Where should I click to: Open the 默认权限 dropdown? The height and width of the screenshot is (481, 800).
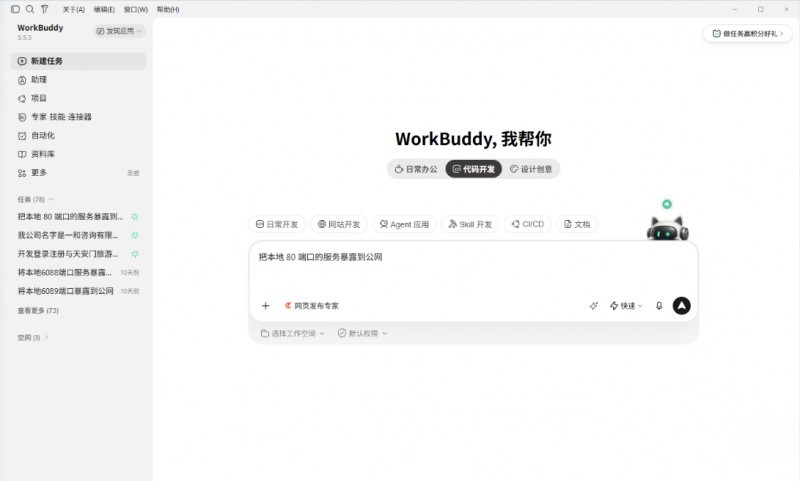[363, 334]
